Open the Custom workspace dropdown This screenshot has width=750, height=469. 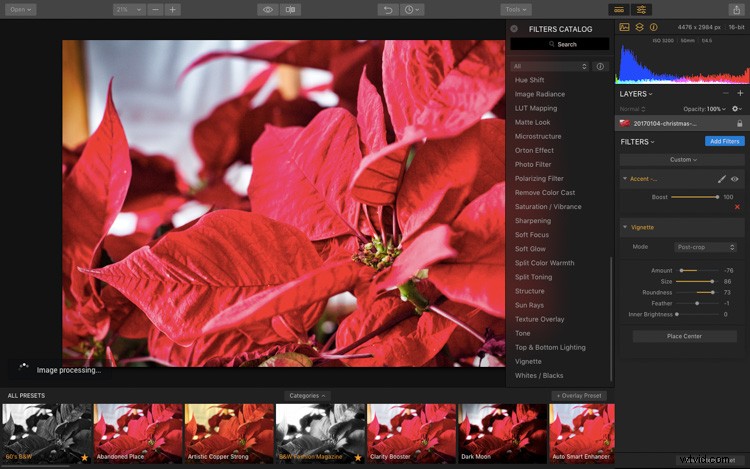[683, 160]
